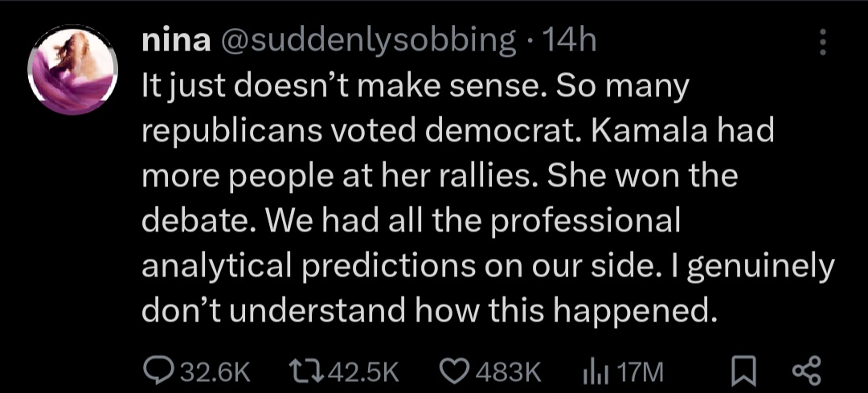The height and width of the screenshot is (393, 868).
Task: Open view analytics bar chart icon
Action: click(x=592, y=371)
